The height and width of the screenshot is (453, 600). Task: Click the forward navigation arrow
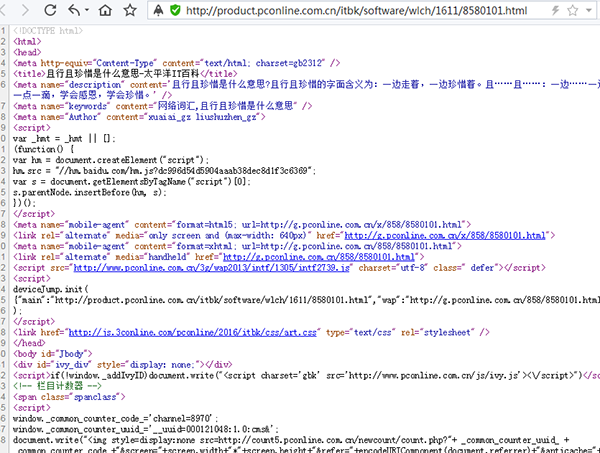point(25,10)
